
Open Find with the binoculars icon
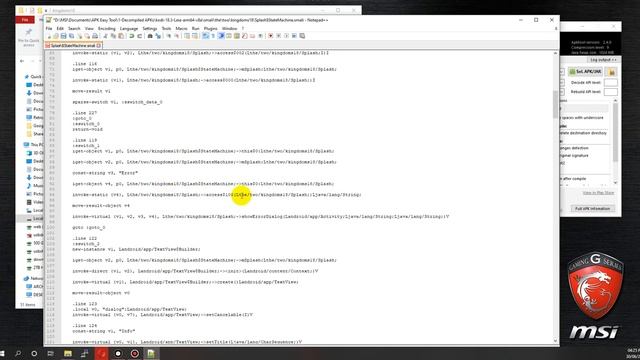(150, 36)
